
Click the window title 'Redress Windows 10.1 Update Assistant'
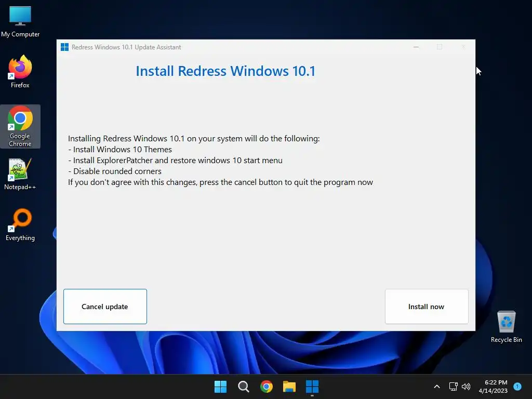tap(126, 47)
